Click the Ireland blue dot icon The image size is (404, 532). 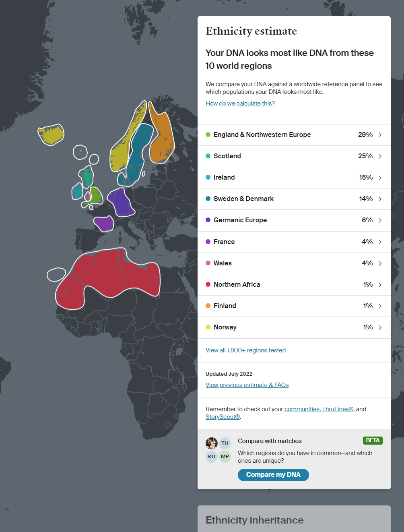pos(208,177)
